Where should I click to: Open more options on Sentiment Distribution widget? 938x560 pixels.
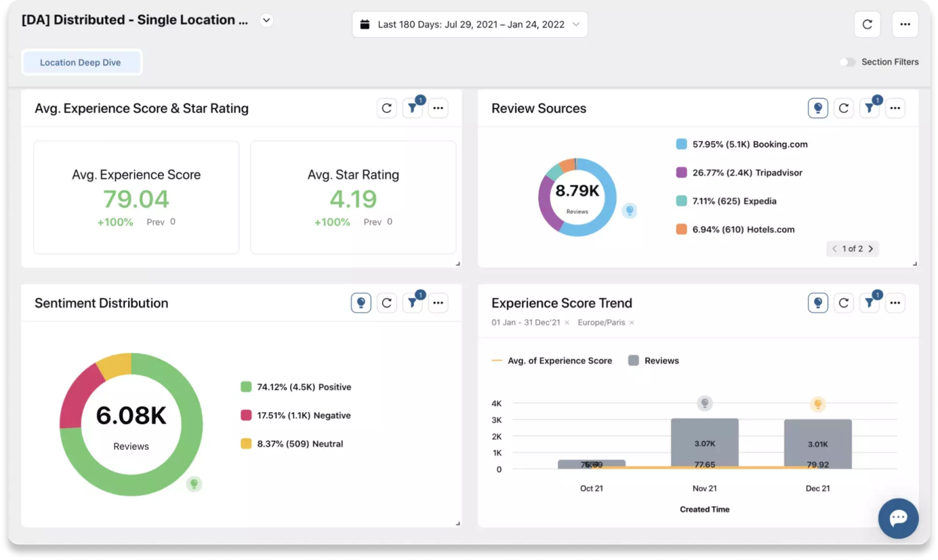438,303
